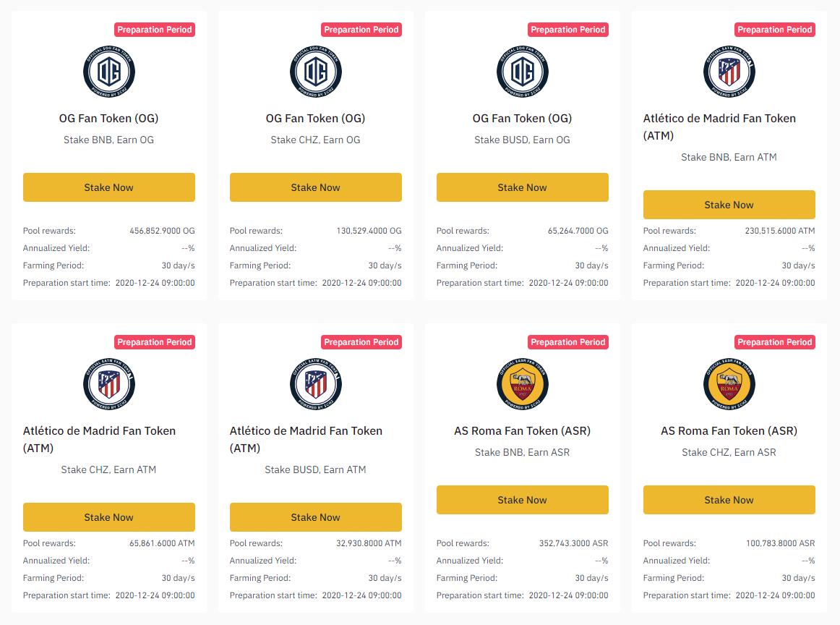840x625 pixels.
Task: Click the AS Roma logo on the Stake BNB, Earn ASR card
Action: 523,384
